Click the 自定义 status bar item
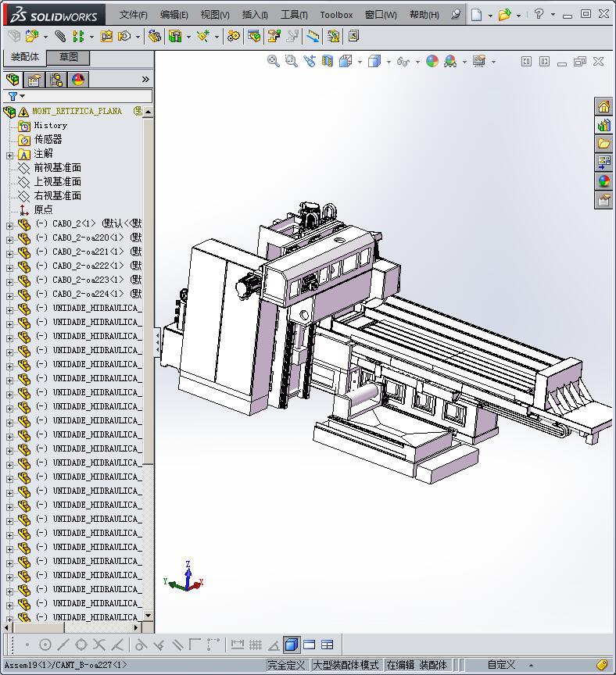616x675 pixels. 501,665
